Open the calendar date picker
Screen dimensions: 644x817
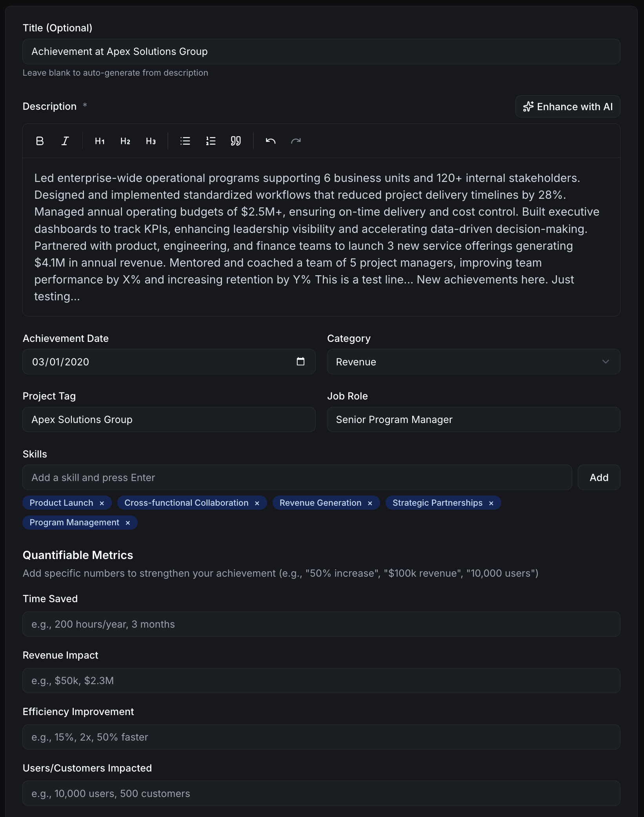[300, 361]
